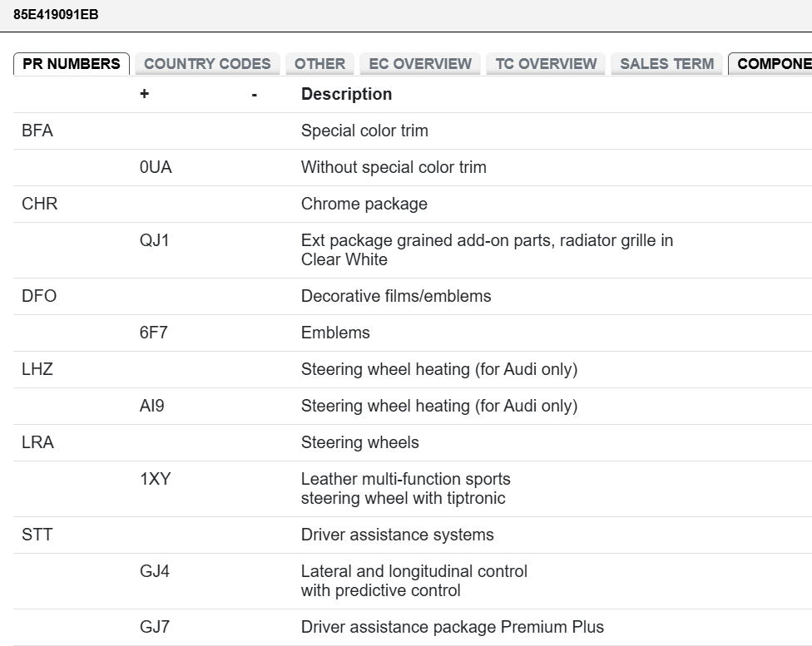Select the LRA family code
This screenshot has height=646, width=812.
pos(37,442)
